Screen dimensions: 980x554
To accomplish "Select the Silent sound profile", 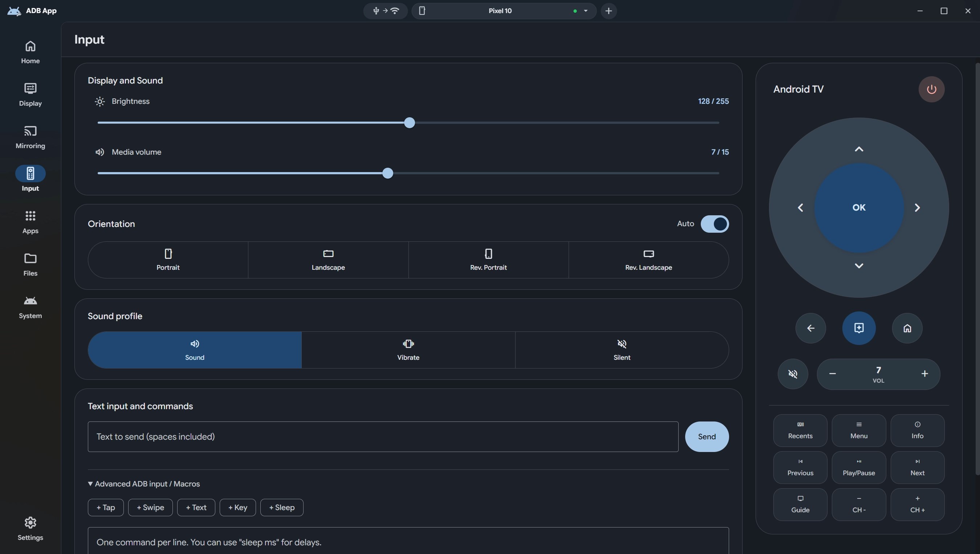I will (622, 350).
